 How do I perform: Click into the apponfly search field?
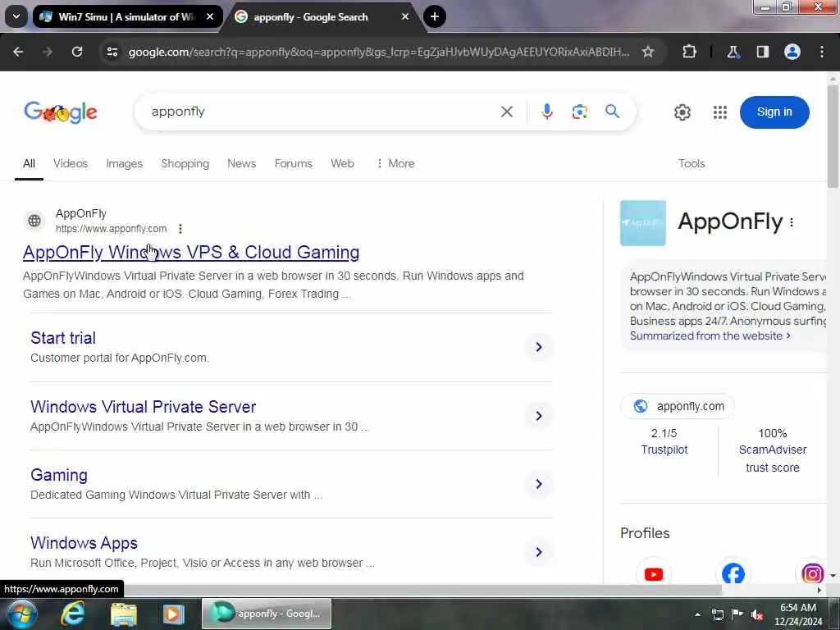point(322,112)
